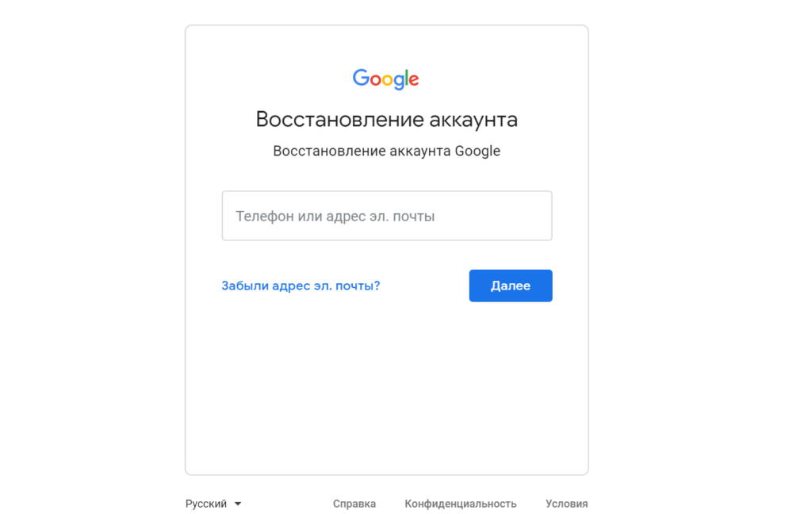This screenshot has width=812, height=514.
Task: Click the Восстановление аккаунта heading
Action: [387, 119]
